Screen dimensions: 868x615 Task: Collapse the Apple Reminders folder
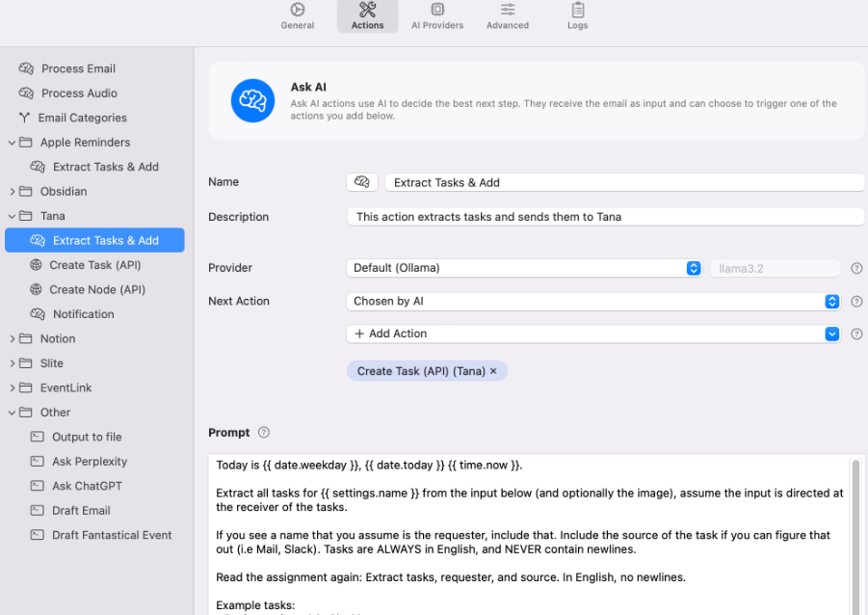coord(12,143)
